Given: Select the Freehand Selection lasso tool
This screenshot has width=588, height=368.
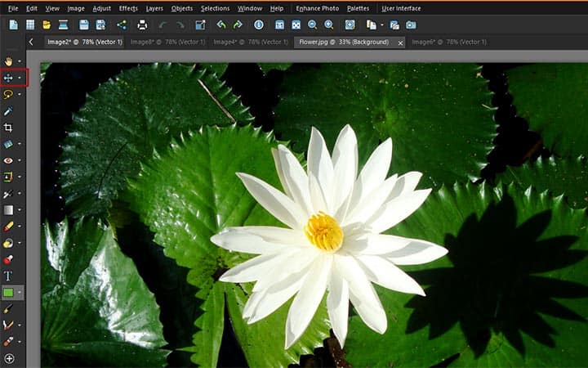Looking at the screenshot, I should tap(8, 94).
